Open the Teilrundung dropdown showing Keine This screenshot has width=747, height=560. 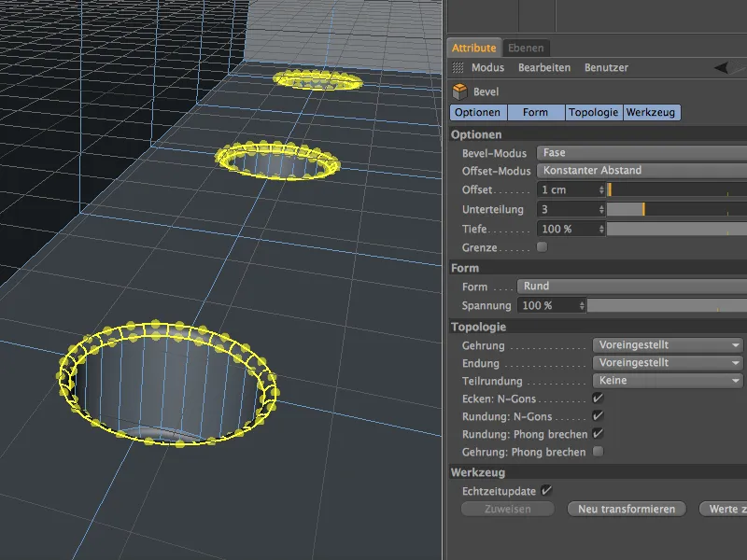point(668,381)
